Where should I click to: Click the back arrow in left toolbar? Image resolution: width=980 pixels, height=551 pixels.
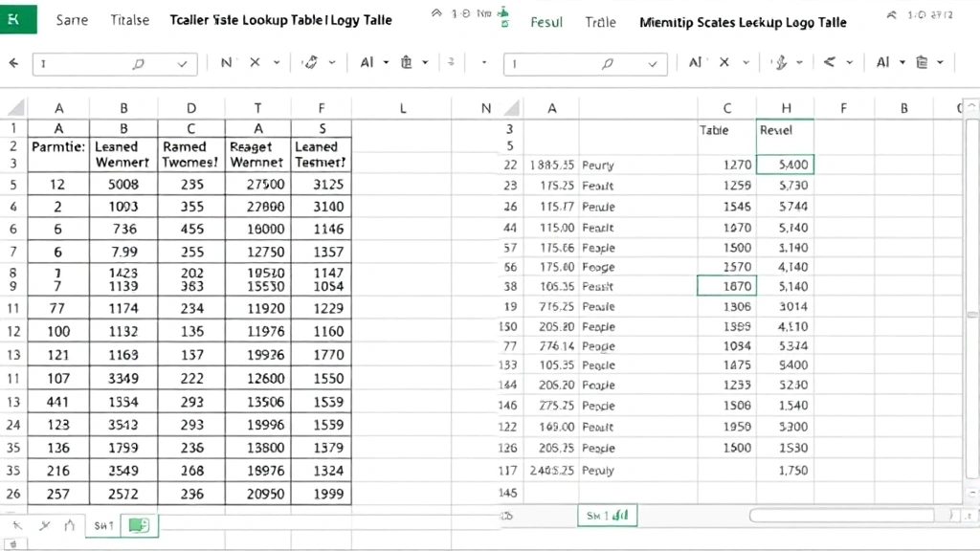pyautogui.click(x=13, y=63)
